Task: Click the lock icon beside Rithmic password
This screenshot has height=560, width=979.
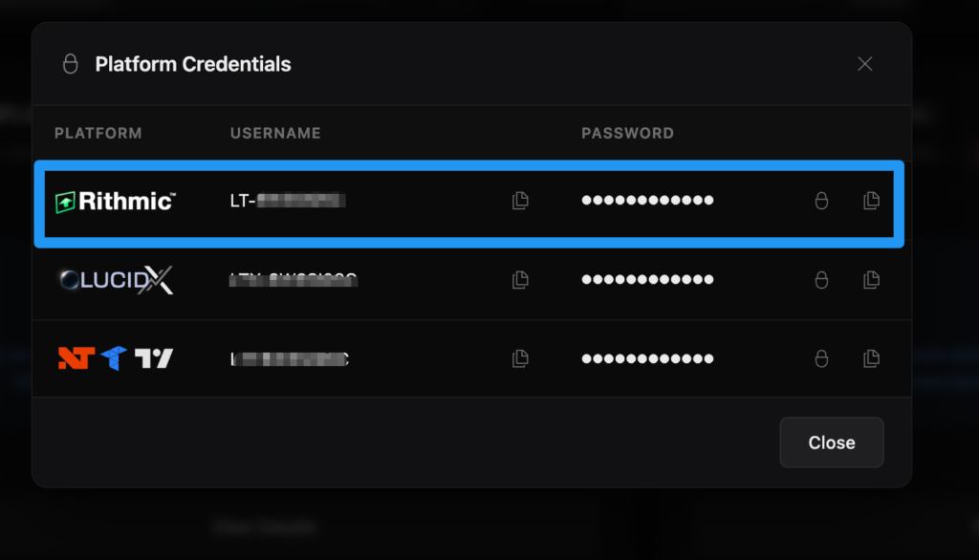Action: click(x=820, y=201)
